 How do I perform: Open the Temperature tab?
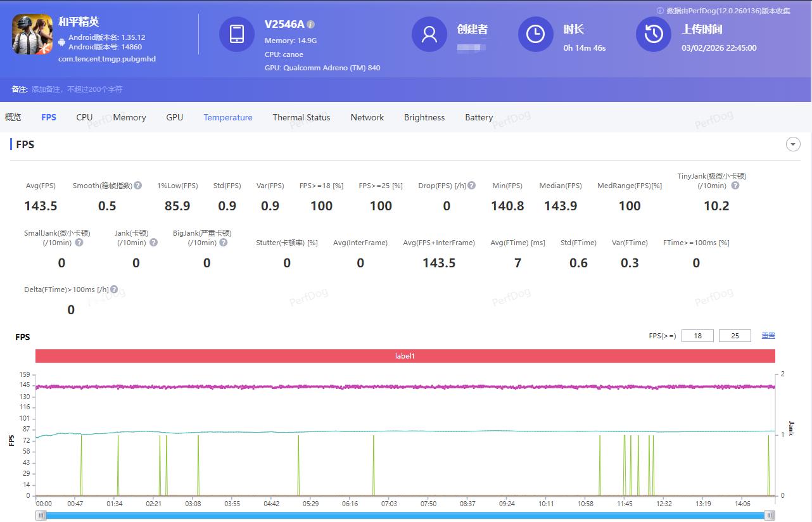point(228,117)
